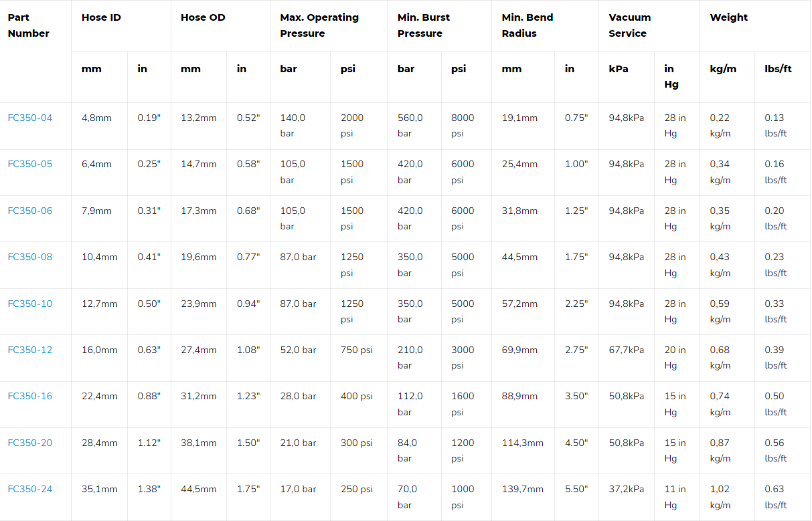Click the Min. Bend Radius header

[527, 25]
